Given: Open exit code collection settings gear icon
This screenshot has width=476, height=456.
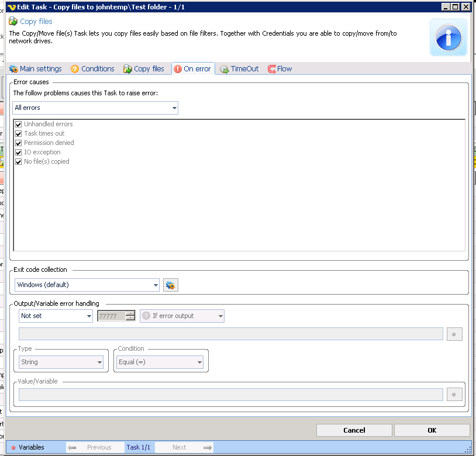Looking at the screenshot, I should point(170,285).
